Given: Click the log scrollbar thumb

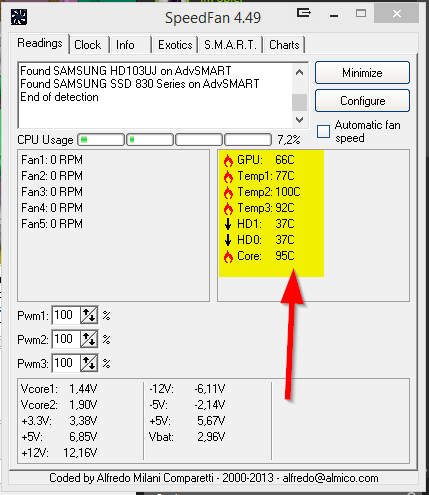Looking at the screenshot, I should tap(299, 102).
